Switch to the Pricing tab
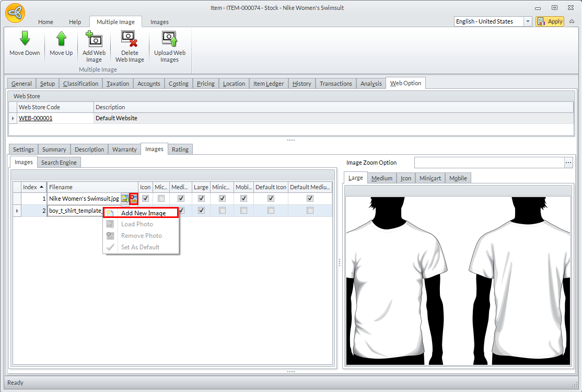 206,84
